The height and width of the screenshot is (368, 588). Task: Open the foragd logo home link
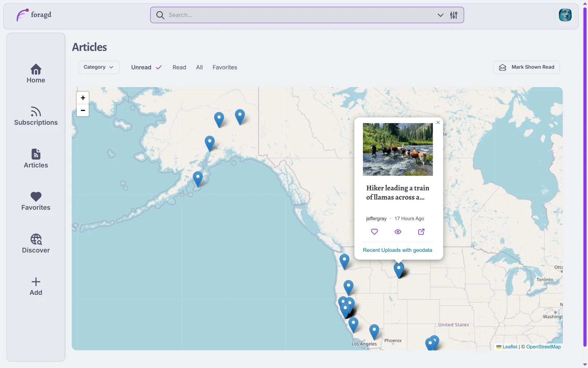click(x=34, y=15)
